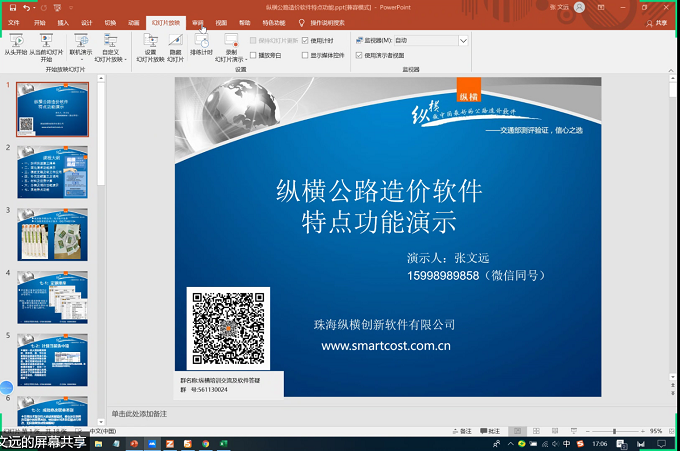Screen dimensions: 680x451
Task: Click Share (共享) button
Action: pos(657,23)
